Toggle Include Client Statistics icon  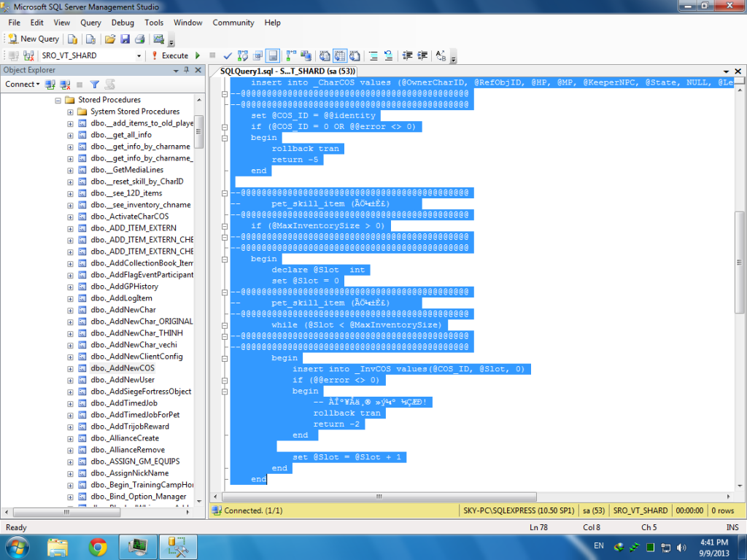tap(306, 55)
